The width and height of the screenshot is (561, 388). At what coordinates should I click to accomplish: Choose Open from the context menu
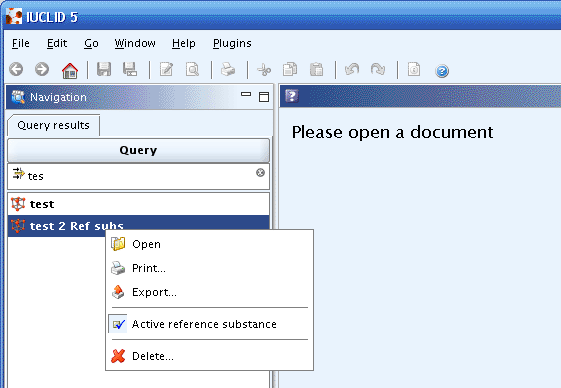(x=210, y=244)
